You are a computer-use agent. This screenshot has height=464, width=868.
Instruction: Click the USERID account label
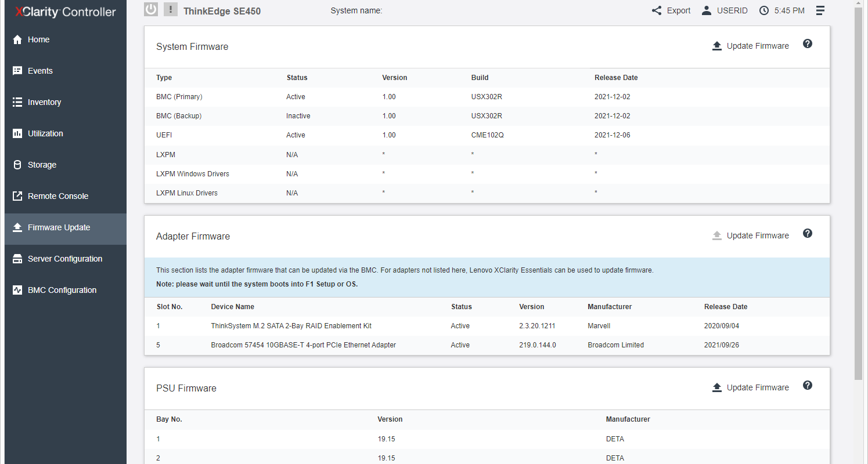point(732,10)
